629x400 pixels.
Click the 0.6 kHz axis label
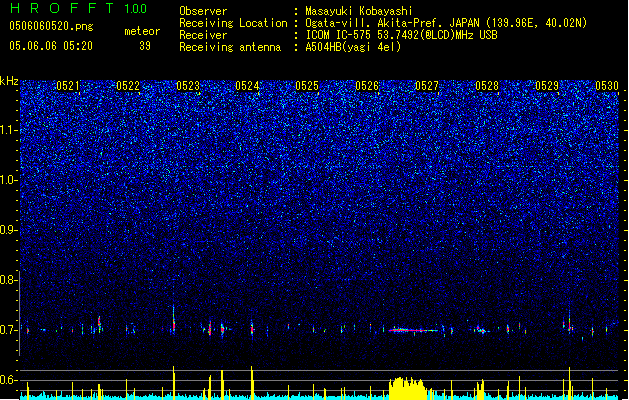tap(9, 380)
